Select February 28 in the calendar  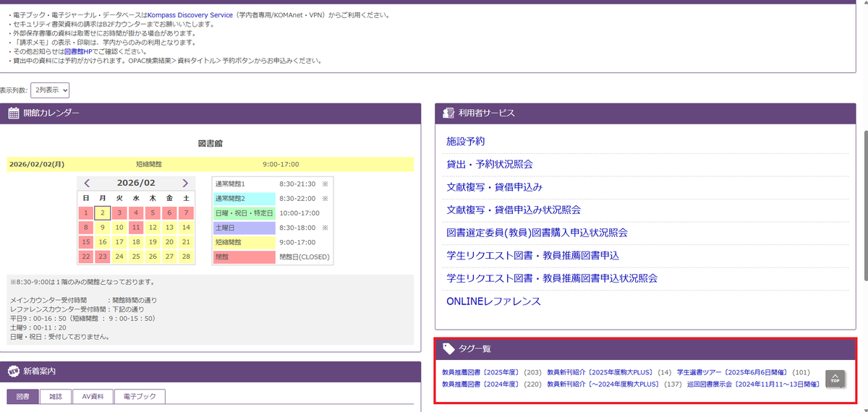[186, 257]
